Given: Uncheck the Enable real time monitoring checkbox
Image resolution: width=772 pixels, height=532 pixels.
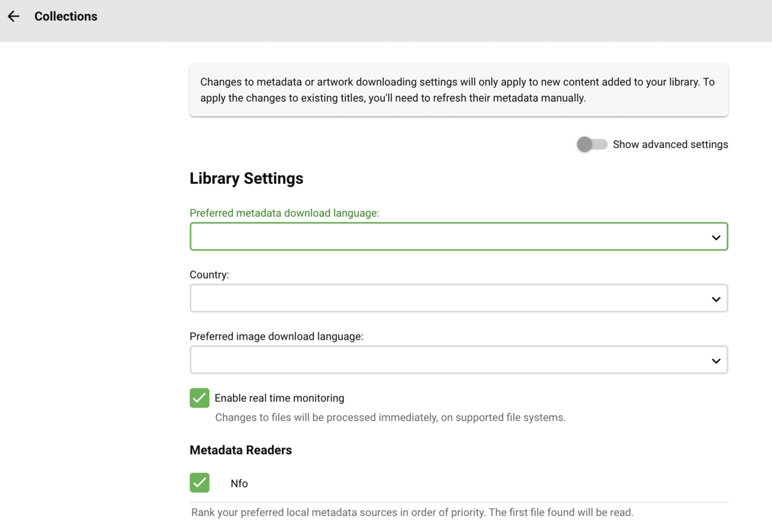Looking at the screenshot, I should (x=199, y=398).
